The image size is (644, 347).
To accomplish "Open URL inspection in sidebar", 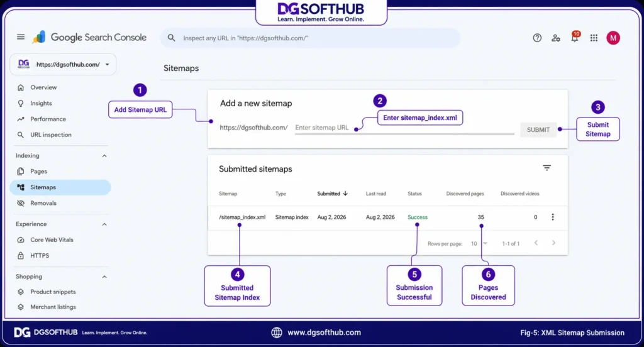I will coord(60,135).
